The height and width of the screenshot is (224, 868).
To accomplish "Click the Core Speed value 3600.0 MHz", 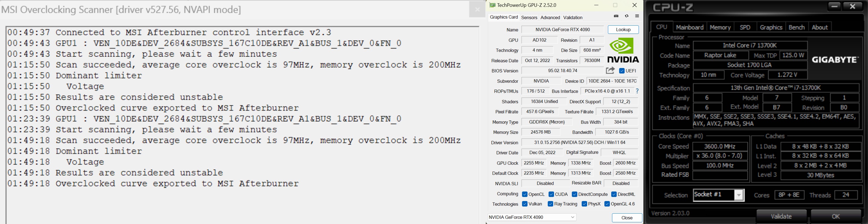I will (720, 146).
